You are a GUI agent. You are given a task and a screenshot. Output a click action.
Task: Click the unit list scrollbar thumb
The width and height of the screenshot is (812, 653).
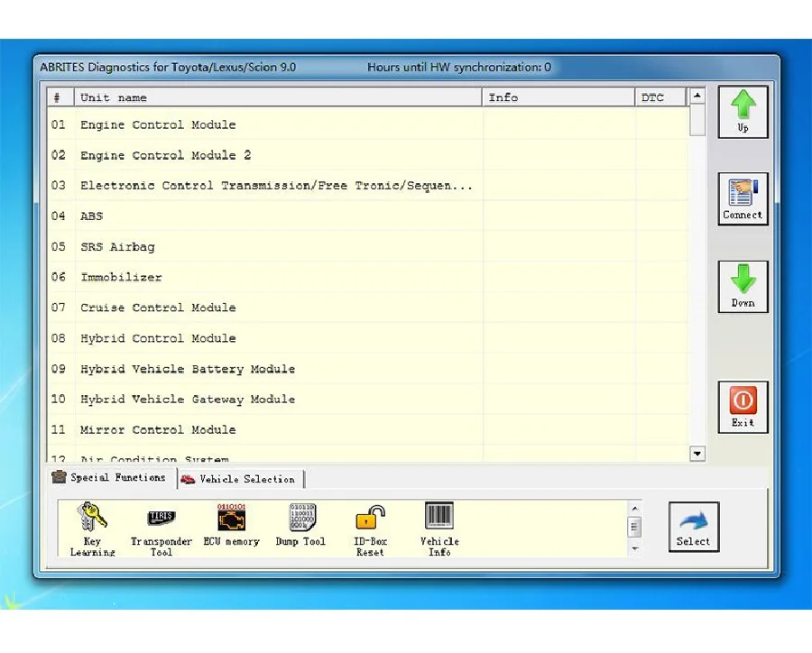point(697,120)
